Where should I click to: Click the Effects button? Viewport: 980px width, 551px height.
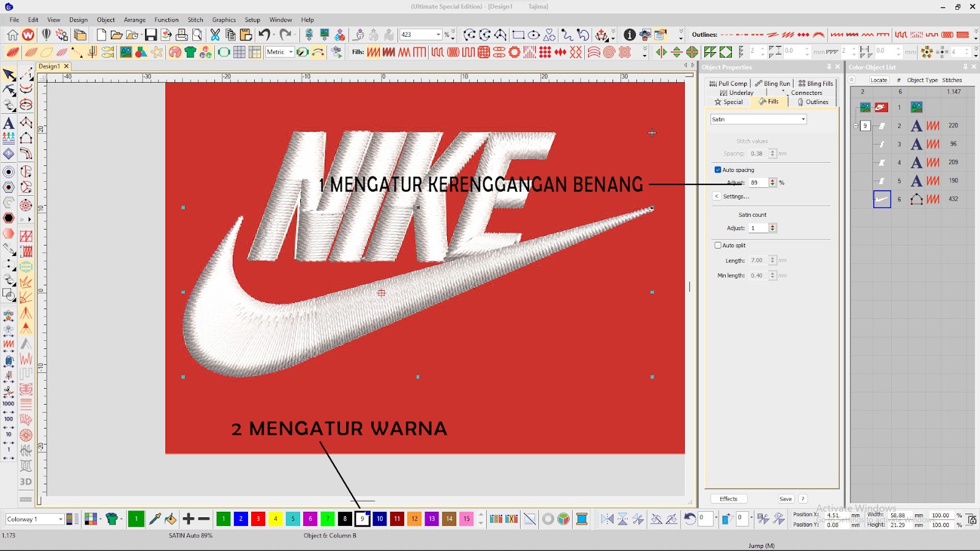click(x=729, y=499)
